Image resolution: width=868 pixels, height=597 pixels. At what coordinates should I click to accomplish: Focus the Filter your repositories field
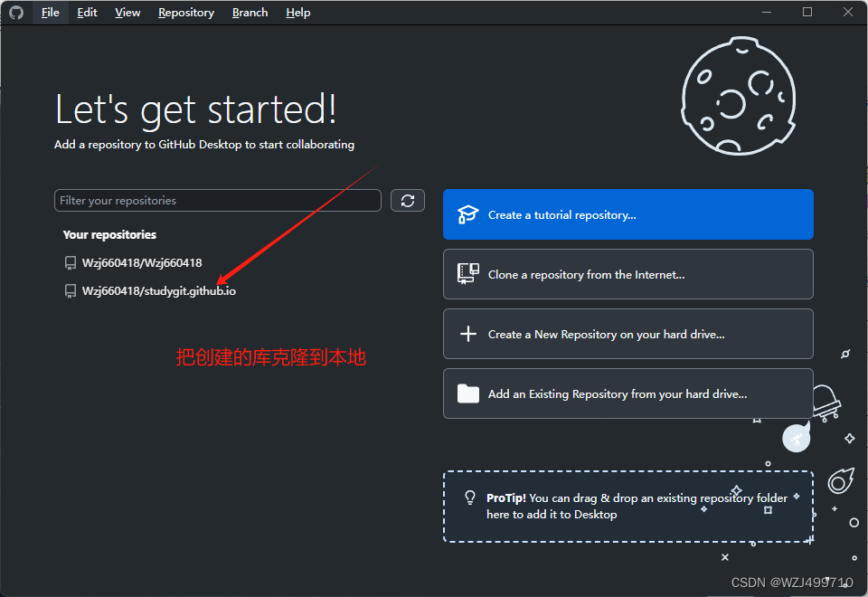[218, 201]
